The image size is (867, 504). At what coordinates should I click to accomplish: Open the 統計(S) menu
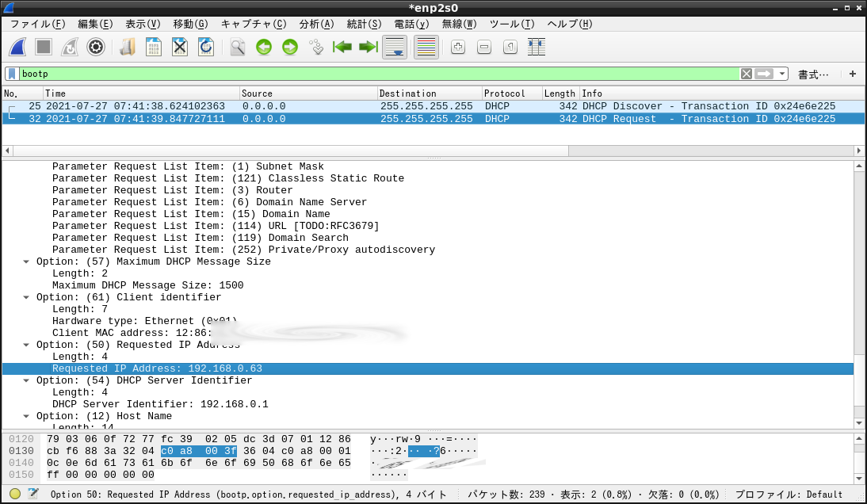tap(364, 24)
